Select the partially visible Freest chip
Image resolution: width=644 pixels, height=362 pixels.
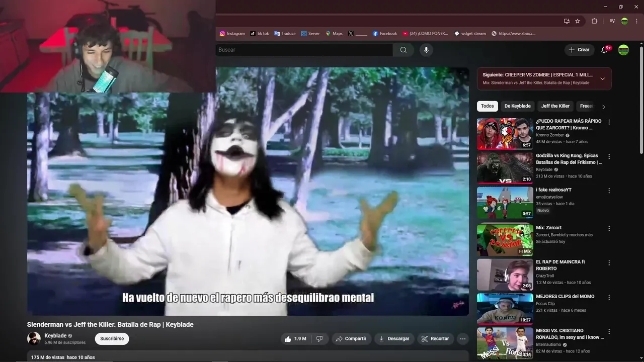tap(586, 106)
